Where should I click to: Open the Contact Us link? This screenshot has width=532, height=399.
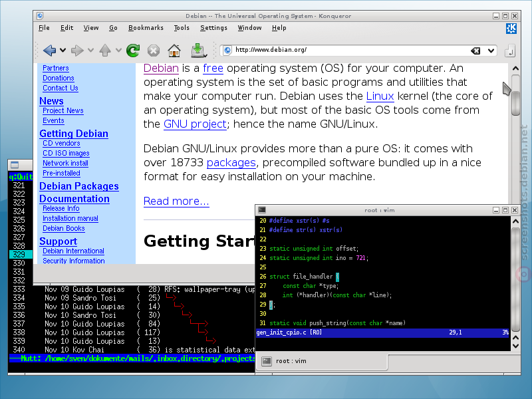61,88
